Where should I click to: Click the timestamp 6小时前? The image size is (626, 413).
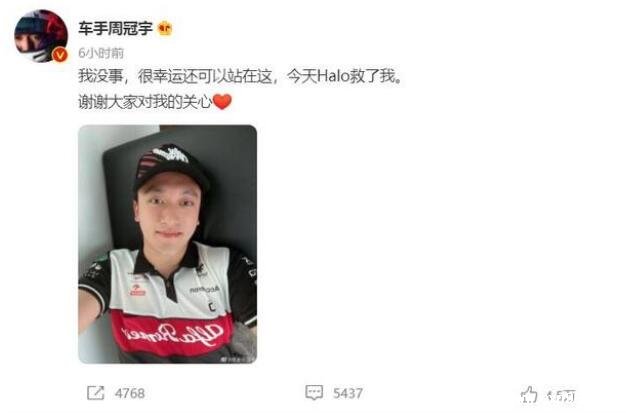pyautogui.click(x=101, y=53)
